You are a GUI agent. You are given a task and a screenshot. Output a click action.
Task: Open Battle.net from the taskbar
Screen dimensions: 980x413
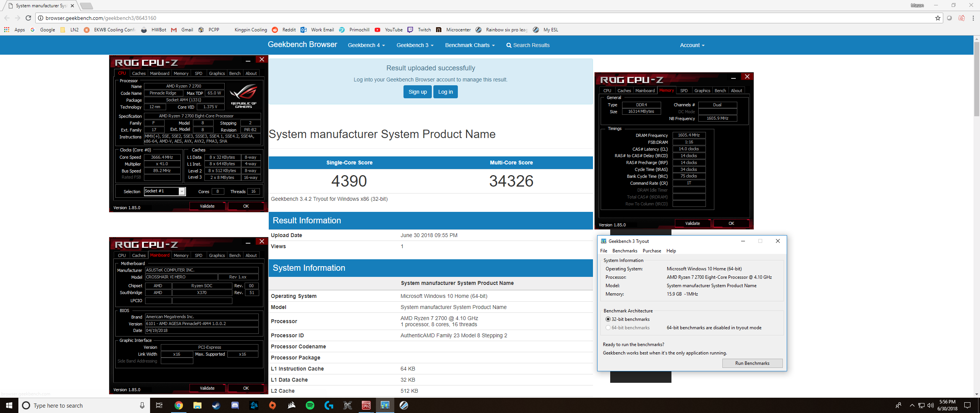click(x=253, y=405)
